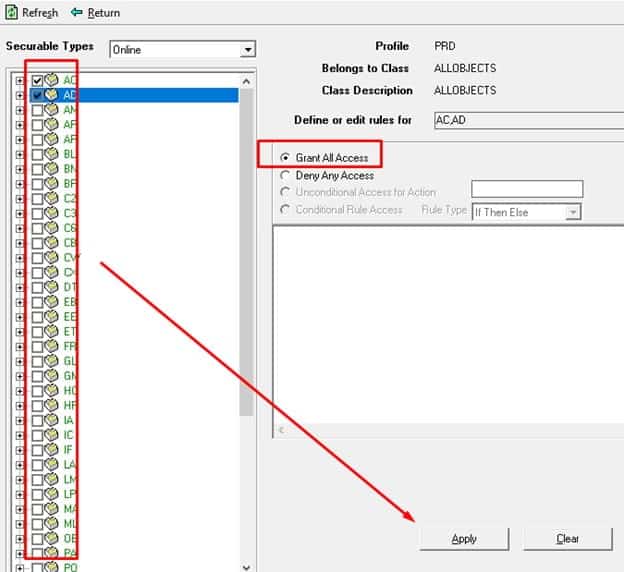Select Conditional Rule Access radio
The height and width of the screenshot is (572, 624).
(x=285, y=209)
